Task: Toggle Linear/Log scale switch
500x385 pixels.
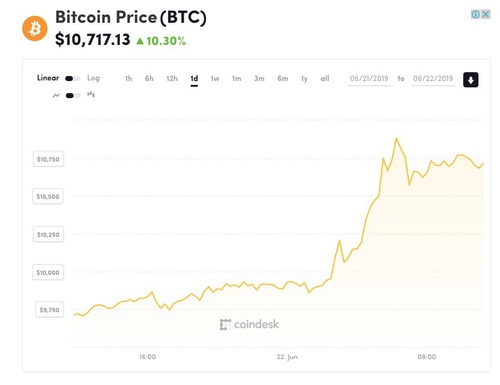Action: click(x=73, y=79)
